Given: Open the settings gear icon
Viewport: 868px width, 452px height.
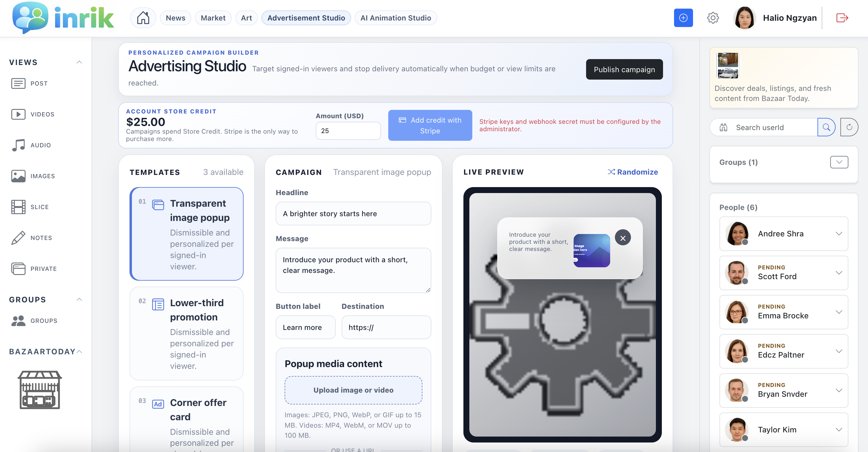Looking at the screenshot, I should coord(713,18).
